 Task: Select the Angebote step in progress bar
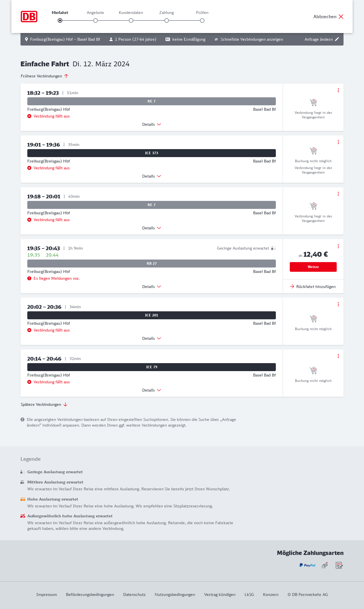(x=96, y=20)
